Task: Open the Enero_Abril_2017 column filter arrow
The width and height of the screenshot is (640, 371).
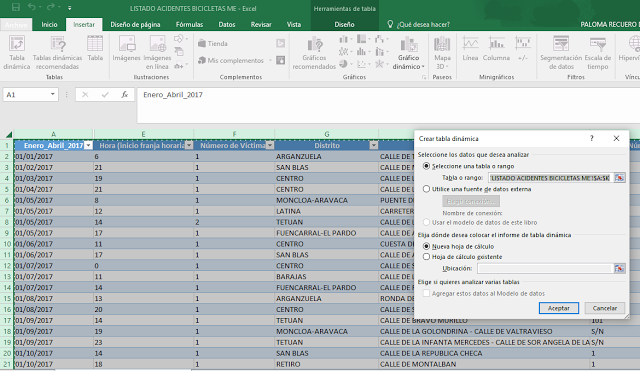Action: point(88,146)
